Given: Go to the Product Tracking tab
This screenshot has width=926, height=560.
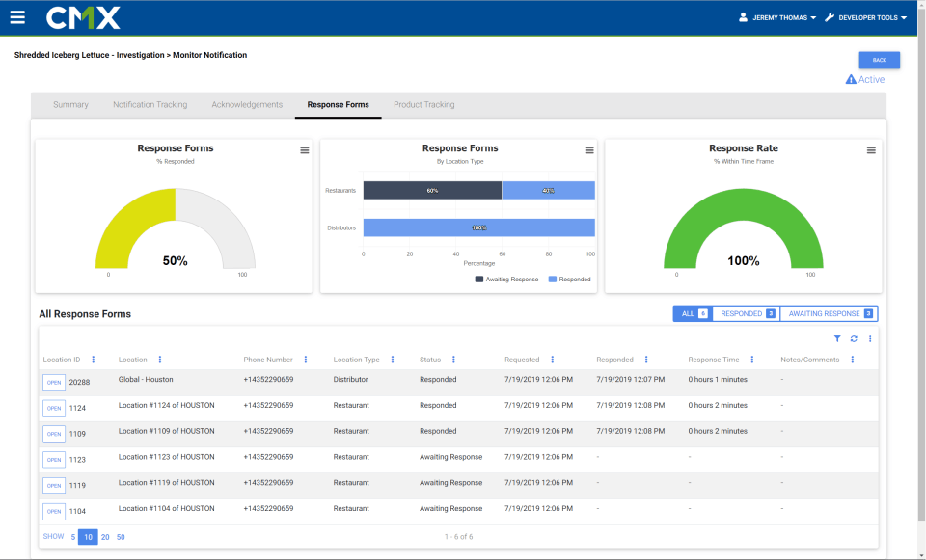Looking at the screenshot, I should 423,104.
